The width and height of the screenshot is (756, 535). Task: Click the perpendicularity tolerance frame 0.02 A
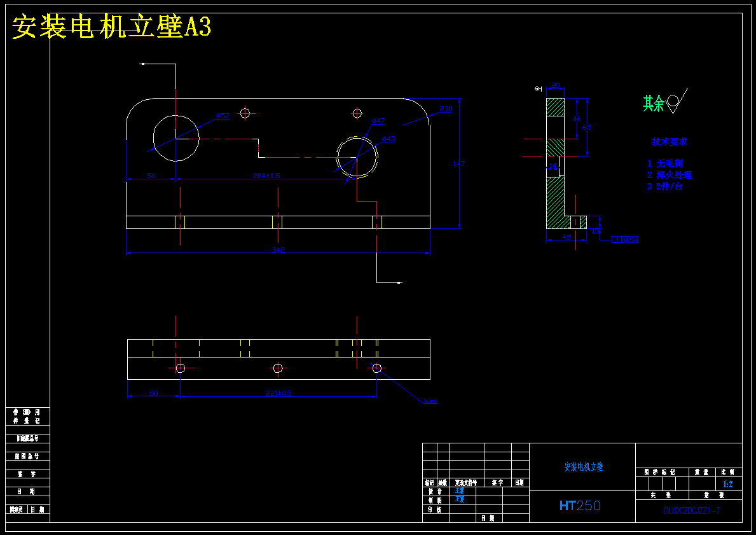pyautogui.click(x=625, y=240)
